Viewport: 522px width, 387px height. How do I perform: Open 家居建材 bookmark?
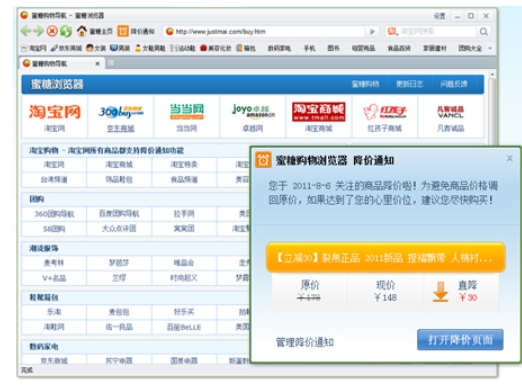point(434,48)
